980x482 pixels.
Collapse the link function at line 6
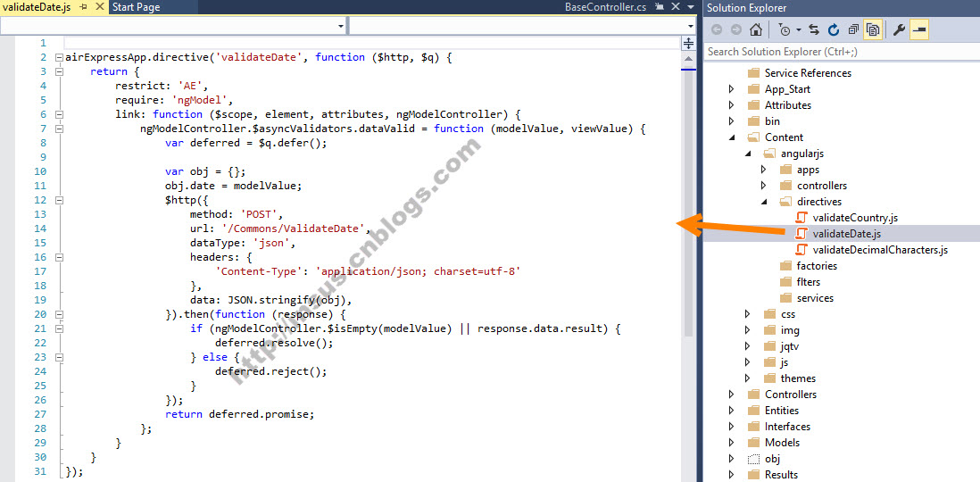[60, 114]
